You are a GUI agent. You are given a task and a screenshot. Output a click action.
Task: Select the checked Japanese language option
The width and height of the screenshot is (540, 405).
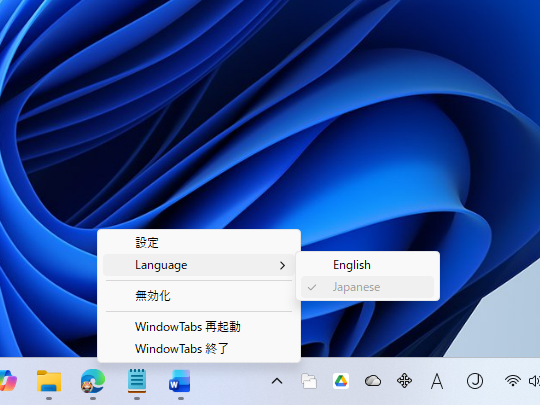point(367,287)
